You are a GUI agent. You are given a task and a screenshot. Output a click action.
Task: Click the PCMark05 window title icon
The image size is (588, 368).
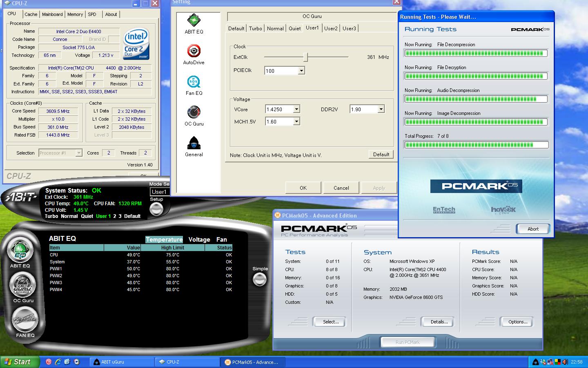point(278,215)
